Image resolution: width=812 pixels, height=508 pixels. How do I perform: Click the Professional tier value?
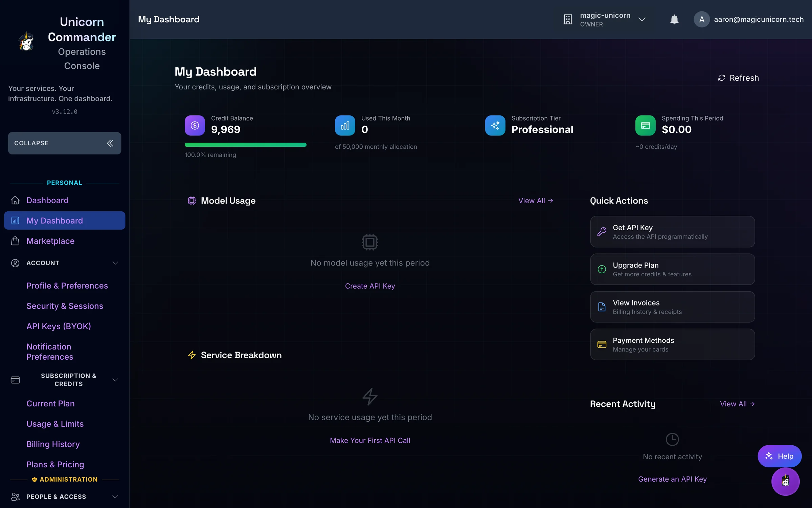[542, 130]
